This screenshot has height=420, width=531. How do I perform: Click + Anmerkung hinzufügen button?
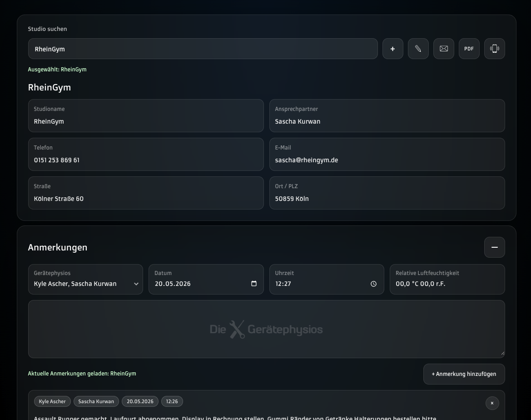(x=464, y=374)
